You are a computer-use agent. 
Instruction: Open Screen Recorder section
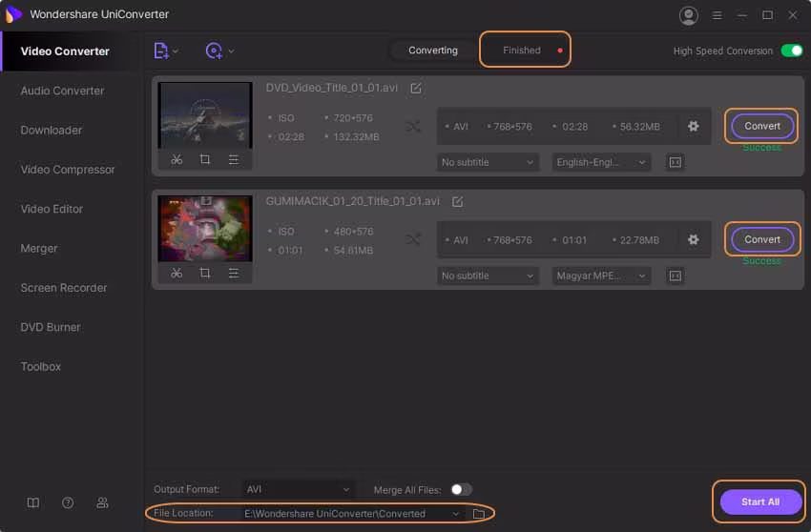(x=64, y=288)
